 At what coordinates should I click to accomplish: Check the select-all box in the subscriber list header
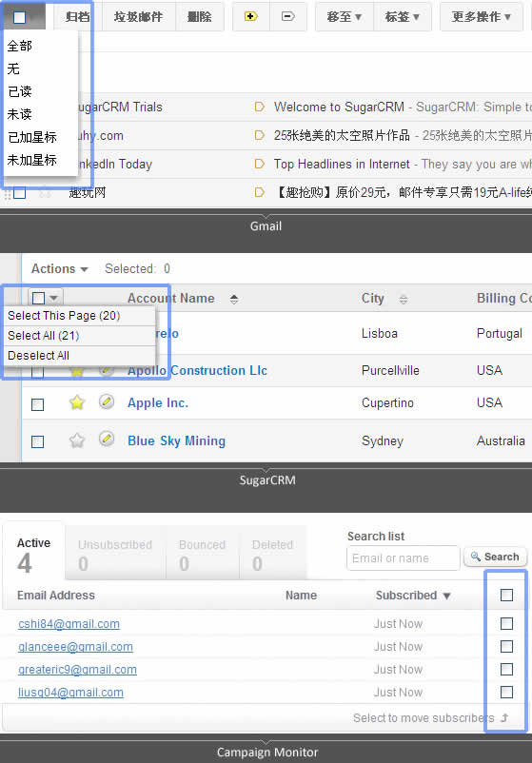(506, 595)
